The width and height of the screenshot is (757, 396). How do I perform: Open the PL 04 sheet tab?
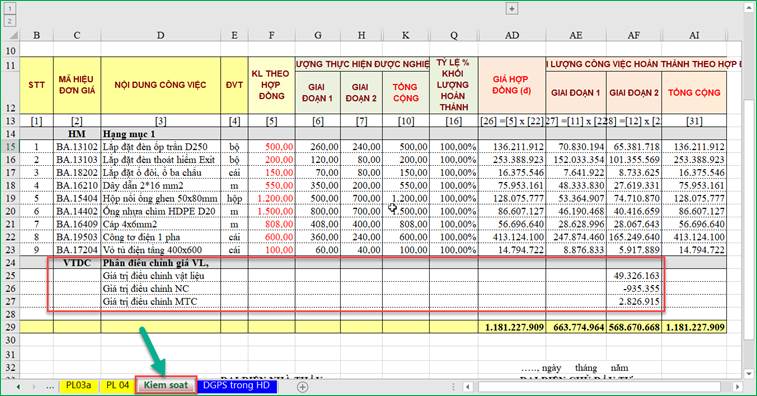(117, 385)
